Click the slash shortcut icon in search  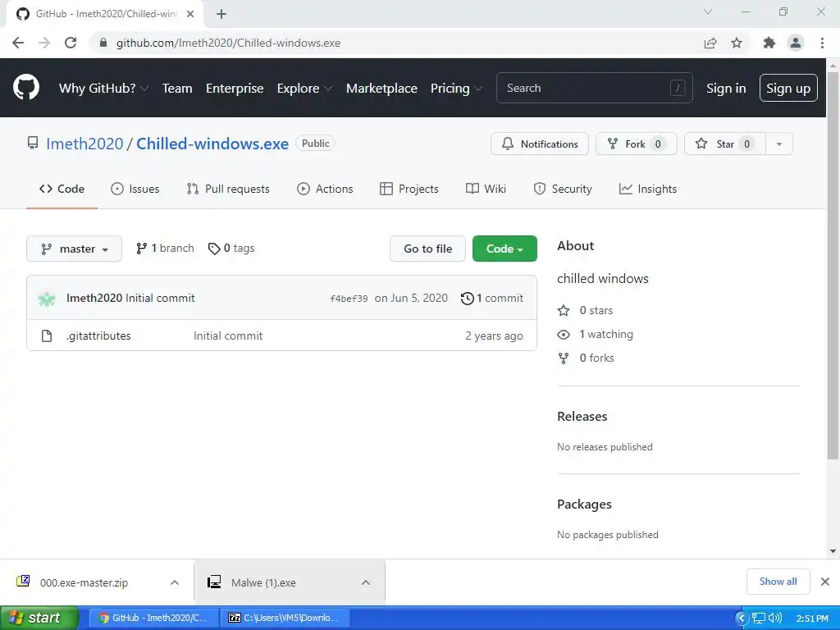[x=677, y=88]
